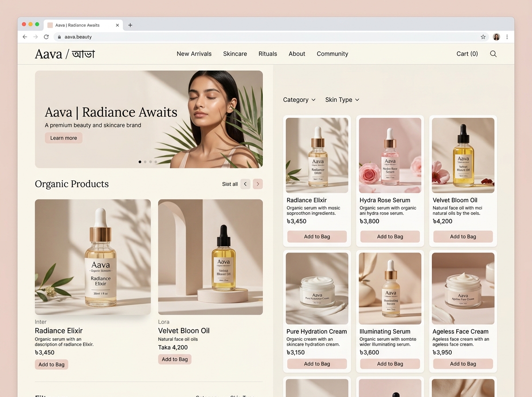This screenshot has width=532, height=397.
Task: Expand the Category filter dropdown
Action: (299, 100)
